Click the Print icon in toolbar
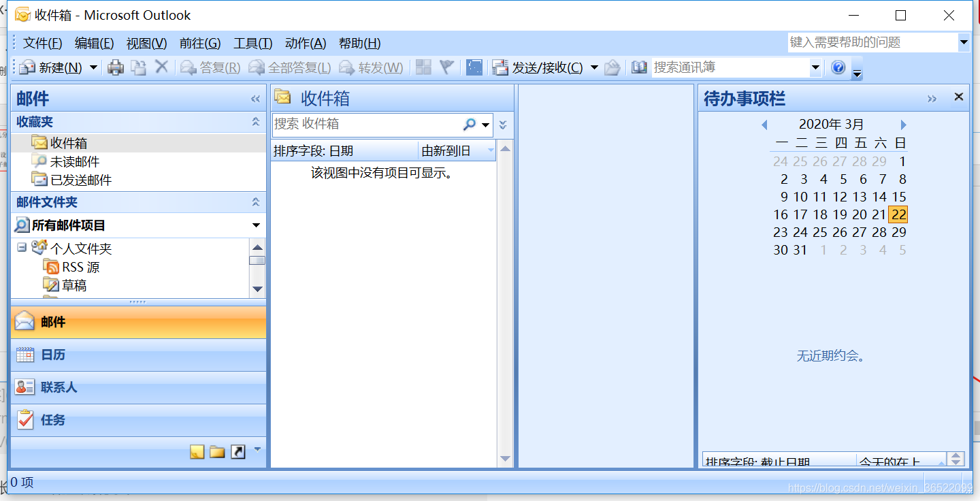Viewport: 980px width, 501px height. 116,67
